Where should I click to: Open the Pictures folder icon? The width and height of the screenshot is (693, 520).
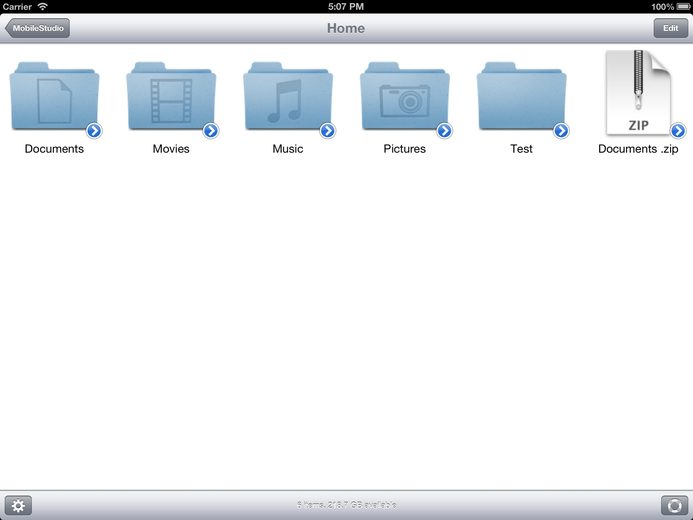pyautogui.click(x=404, y=96)
